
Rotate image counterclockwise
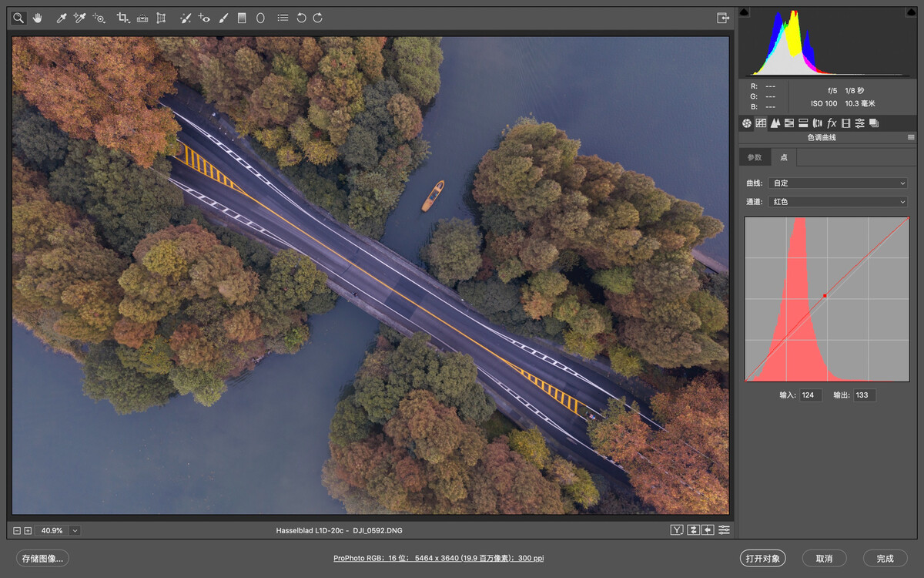(x=301, y=18)
